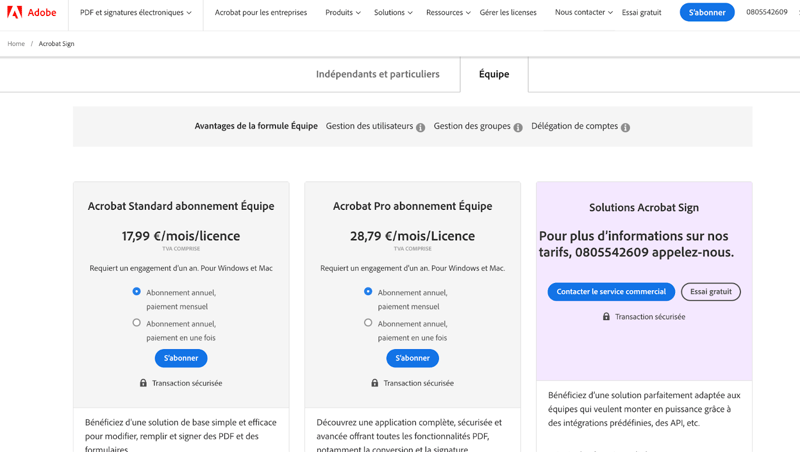Open info icon beside Délégation de comptes
This screenshot has height=452, width=800.
(x=626, y=128)
